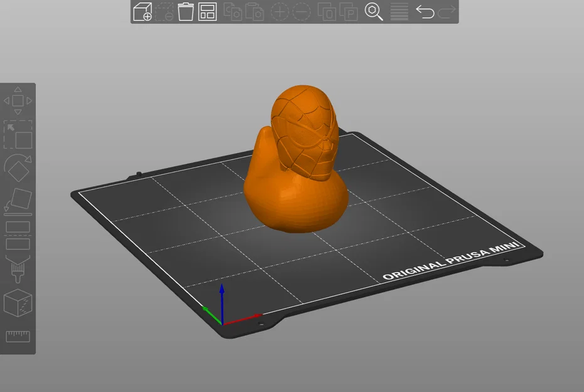This screenshot has width=584, height=392.
Task: Click the Delete selected object icon
Action: point(164,11)
